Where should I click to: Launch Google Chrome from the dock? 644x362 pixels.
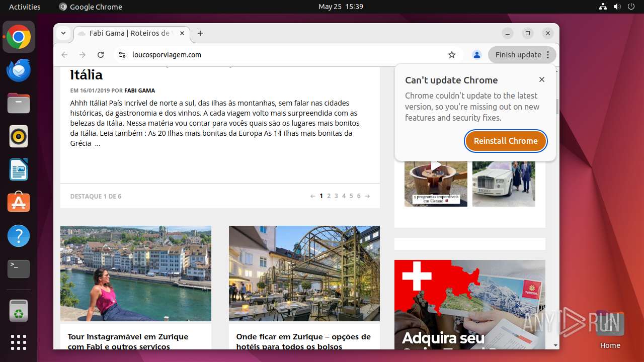pos(19,37)
